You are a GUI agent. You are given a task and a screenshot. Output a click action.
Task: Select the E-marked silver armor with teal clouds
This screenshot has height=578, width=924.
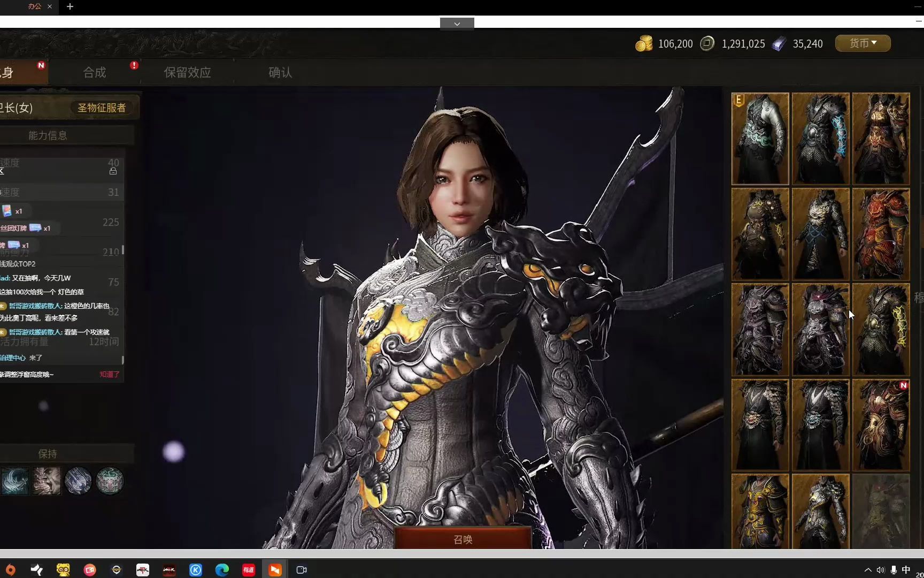click(760, 139)
